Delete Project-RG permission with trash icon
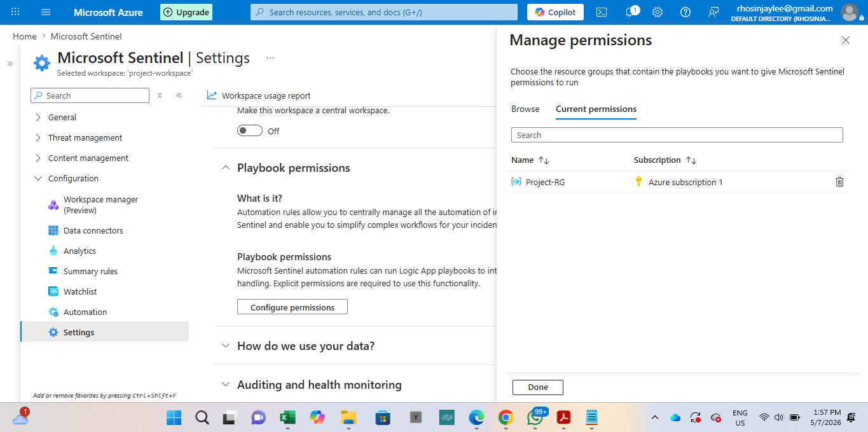The image size is (868, 432). click(839, 182)
